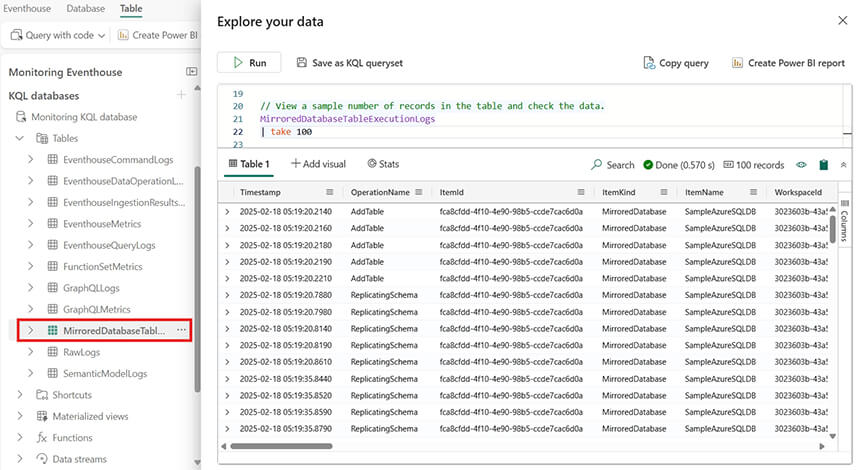This screenshot has height=470, width=857.
Task: Switch to the Stats tab
Action: pos(383,164)
